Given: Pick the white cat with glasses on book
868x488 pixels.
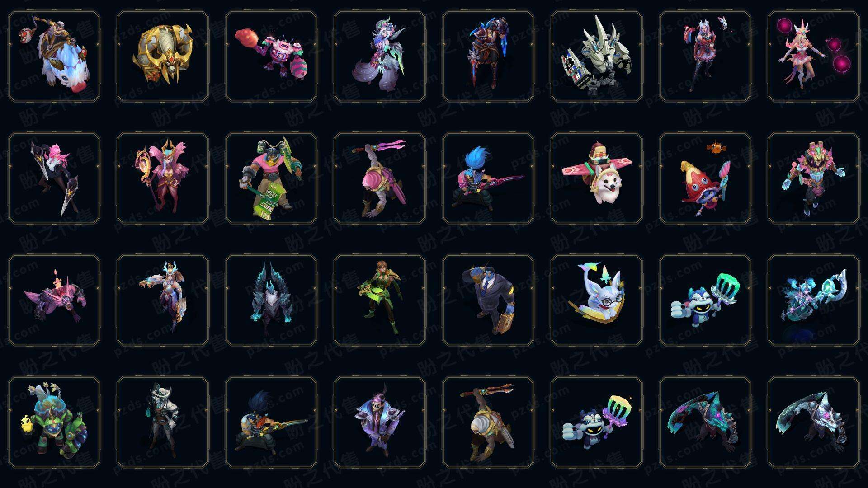Looking at the screenshot, I should coord(597,300).
